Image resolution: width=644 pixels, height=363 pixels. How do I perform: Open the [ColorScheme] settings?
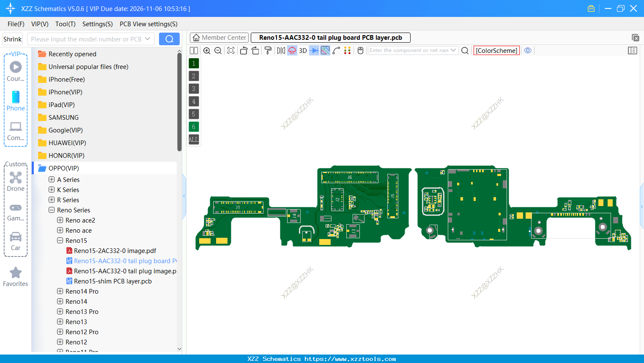[496, 50]
